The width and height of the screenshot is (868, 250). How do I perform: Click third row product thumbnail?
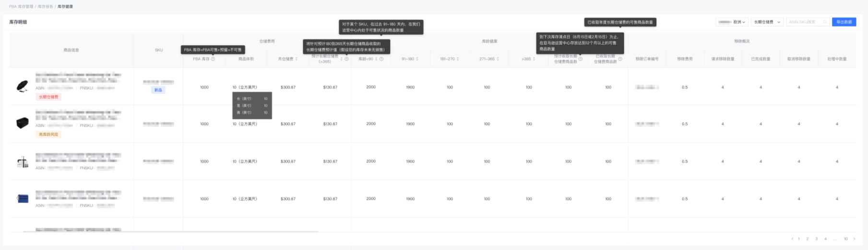(x=22, y=162)
